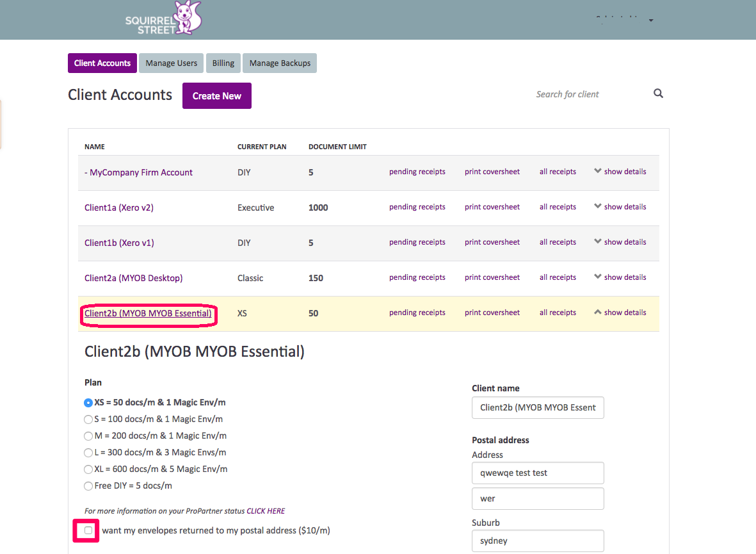Collapse show details for Client2b
The width and height of the screenshot is (756, 554).
[620, 313]
